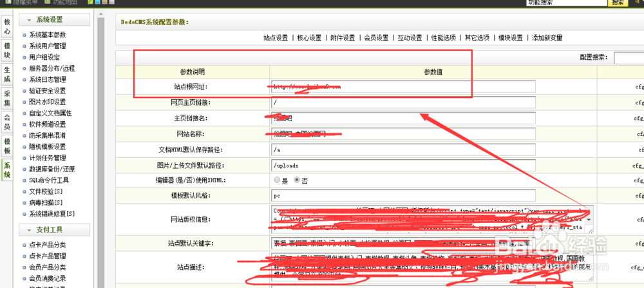
Task: Switch to the green skin color swatch
Action: [90, 2]
